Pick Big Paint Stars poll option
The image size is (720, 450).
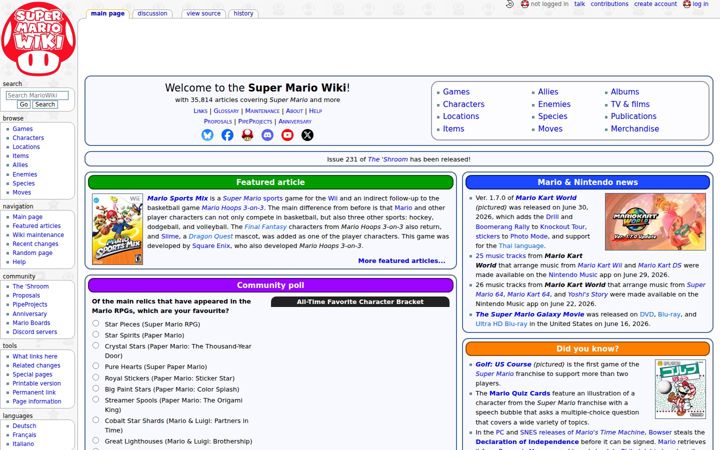(x=96, y=388)
